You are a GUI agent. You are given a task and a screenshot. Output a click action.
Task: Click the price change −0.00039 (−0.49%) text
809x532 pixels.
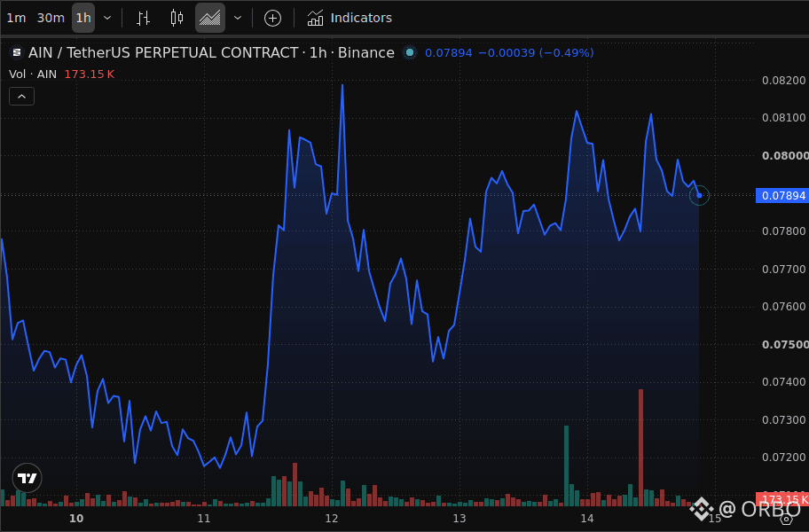click(536, 52)
